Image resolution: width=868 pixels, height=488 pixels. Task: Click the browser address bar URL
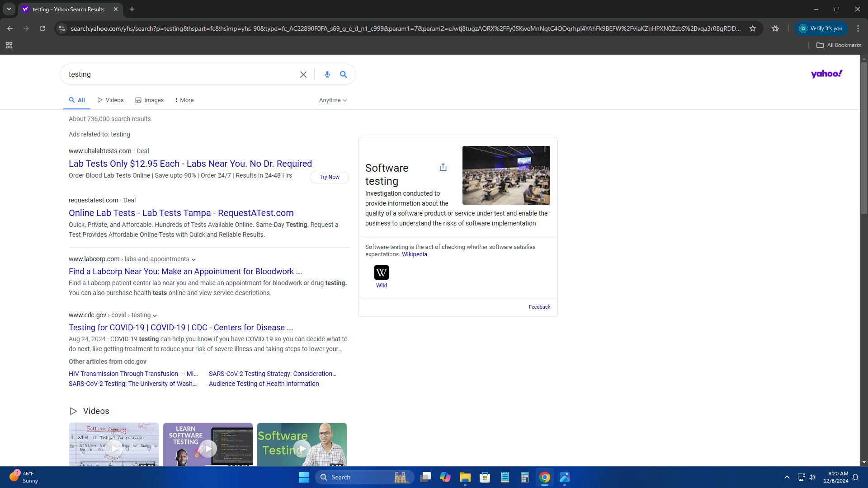pos(406,28)
